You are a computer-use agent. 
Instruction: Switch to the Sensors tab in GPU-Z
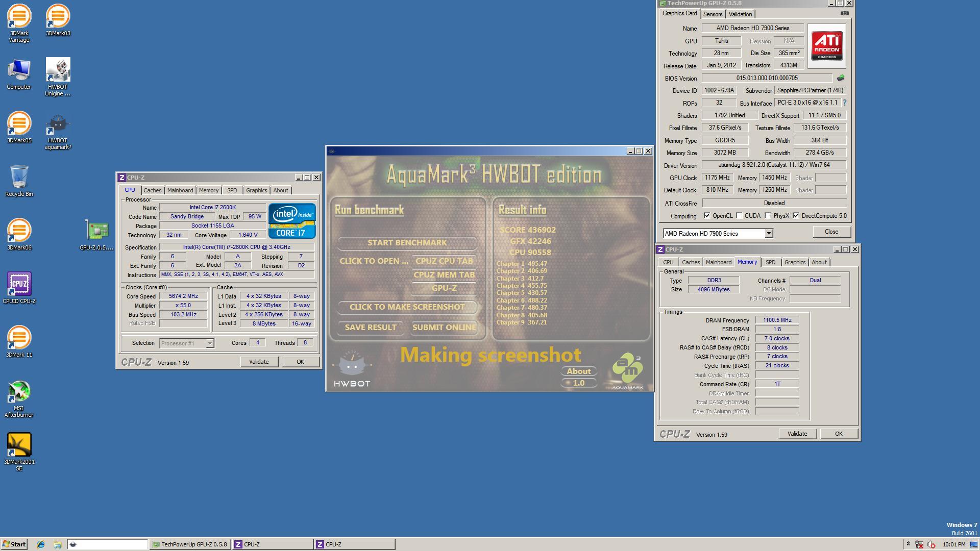[713, 14]
